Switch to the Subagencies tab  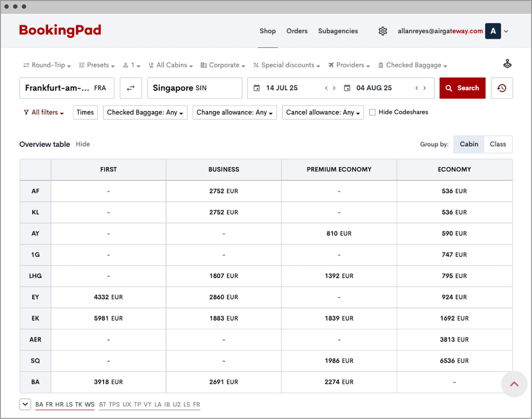coord(338,31)
